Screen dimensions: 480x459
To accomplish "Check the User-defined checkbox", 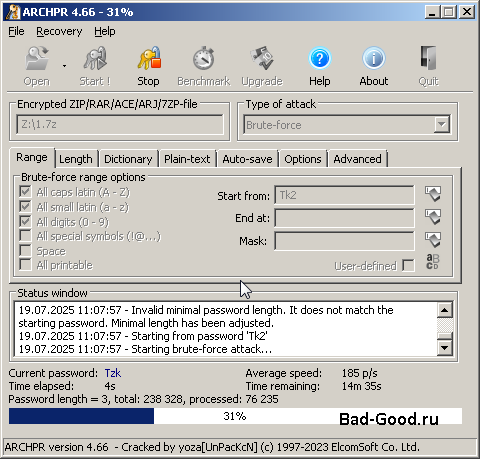I will (x=408, y=266).
